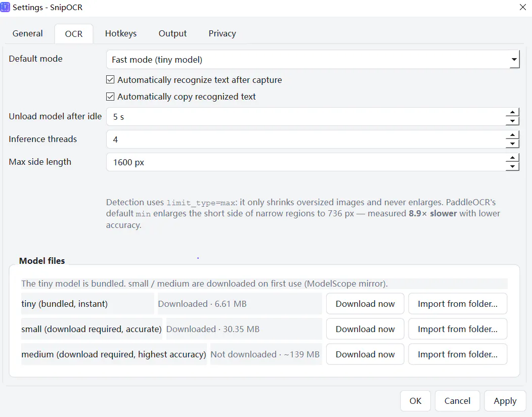
Task: Click the Cancel button
Action: click(x=457, y=401)
